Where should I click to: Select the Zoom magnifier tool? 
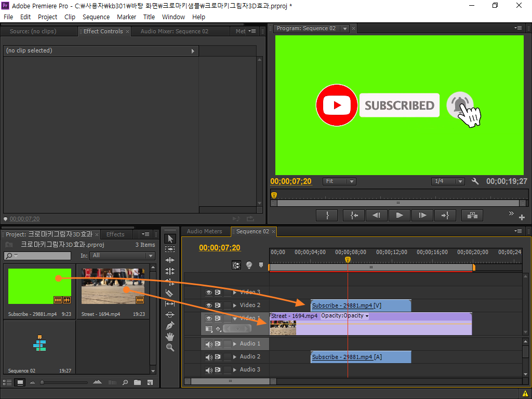point(170,348)
